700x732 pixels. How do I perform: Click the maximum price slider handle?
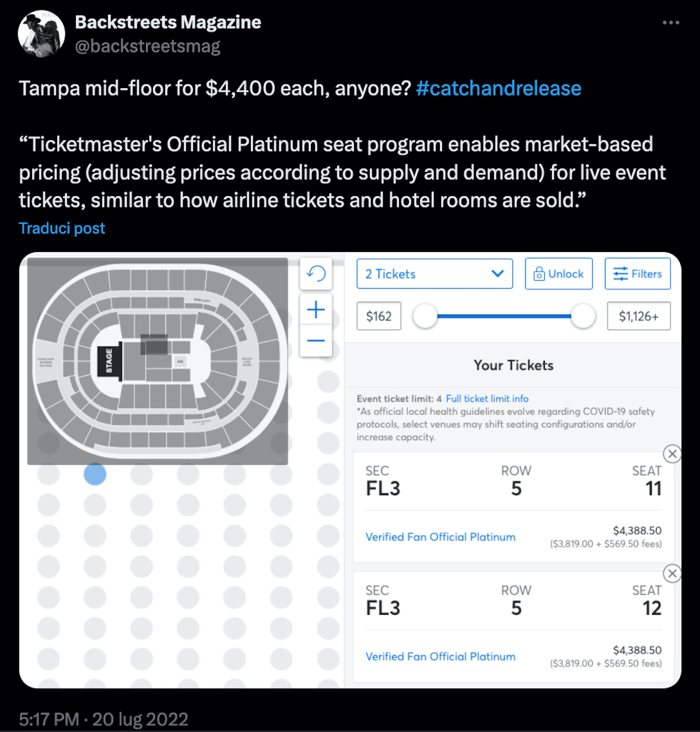click(x=583, y=316)
